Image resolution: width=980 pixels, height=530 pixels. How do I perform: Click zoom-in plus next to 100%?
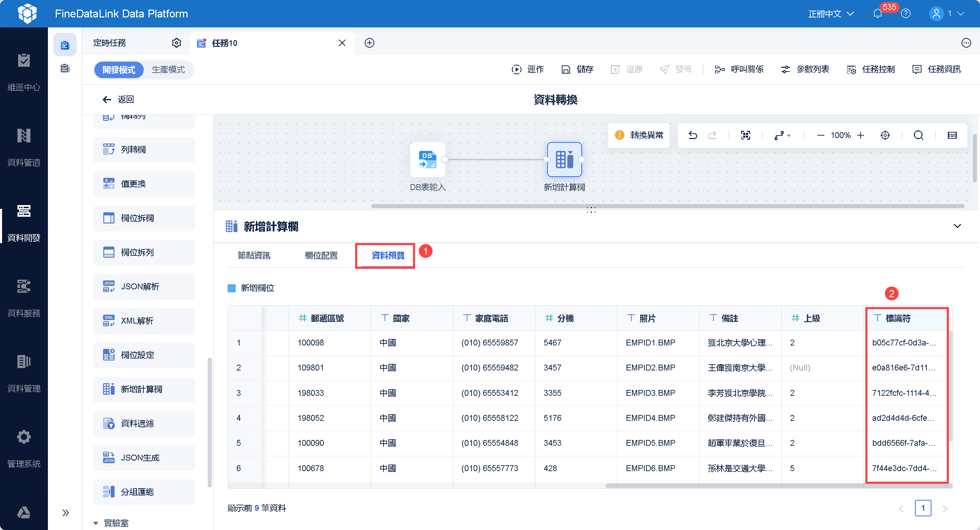(861, 135)
